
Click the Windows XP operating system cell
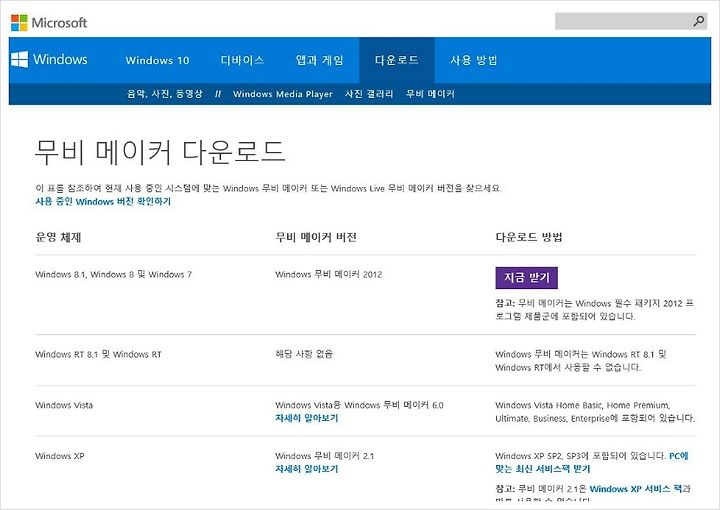click(x=60, y=456)
